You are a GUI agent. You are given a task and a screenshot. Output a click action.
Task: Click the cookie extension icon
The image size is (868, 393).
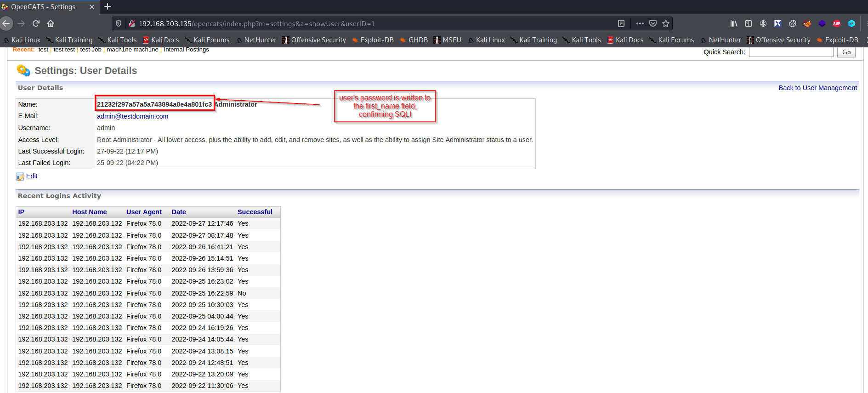[793, 23]
